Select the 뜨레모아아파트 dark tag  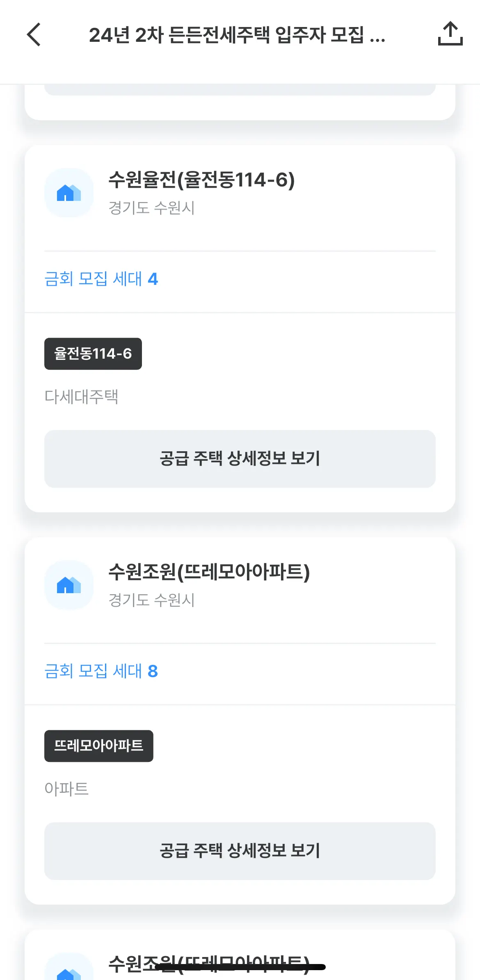[x=99, y=746]
